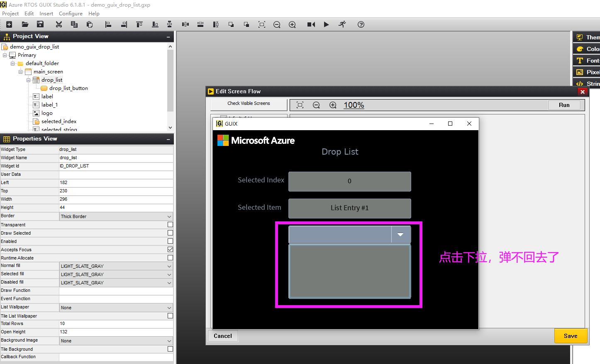Click the Widget Name input field
The width and height of the screenshot is (600, 364).
click(x=116, y=158)
